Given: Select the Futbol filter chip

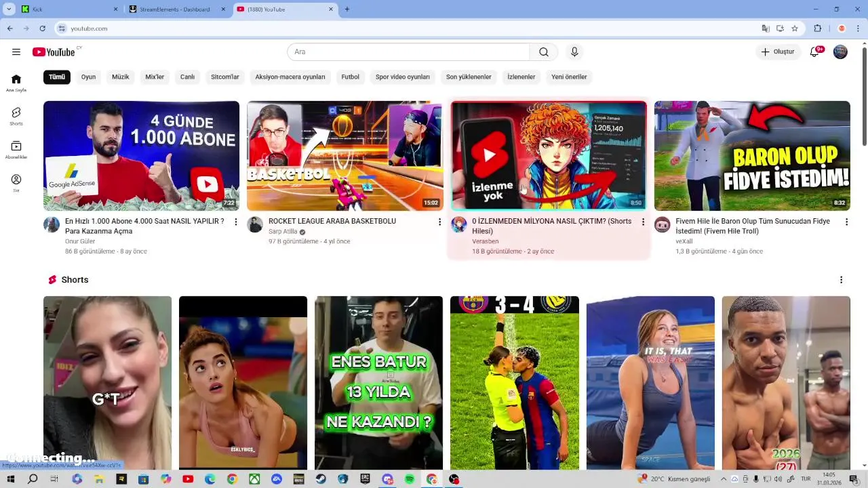Looking at the screenshot, I should click(351, 77).
